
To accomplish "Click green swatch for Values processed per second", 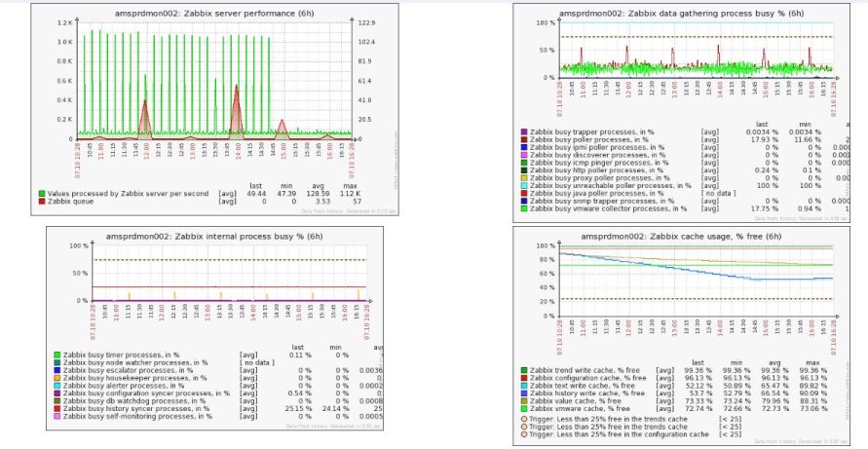I will pos(42,194).
